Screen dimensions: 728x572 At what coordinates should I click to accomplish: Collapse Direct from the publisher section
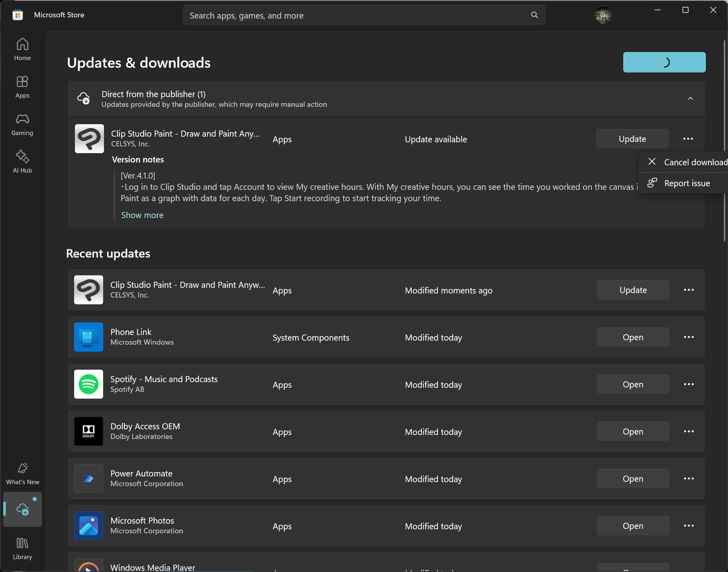(x=690, y=99)
